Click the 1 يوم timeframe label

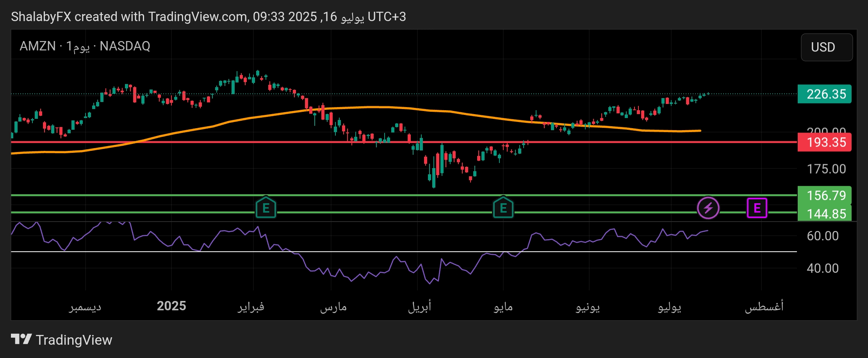pos(78,47)
